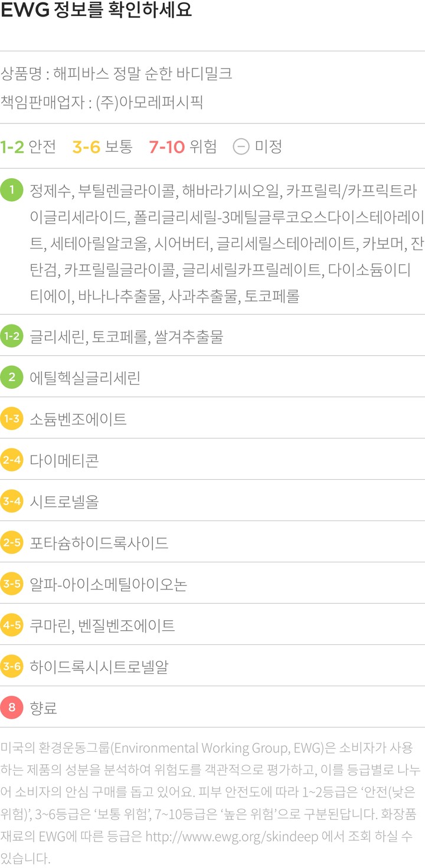Image resolution: width=425 pixels, height=868 pixels.
Task: Click the yellow 1-3 grade badge
Action: click(12, 419)
